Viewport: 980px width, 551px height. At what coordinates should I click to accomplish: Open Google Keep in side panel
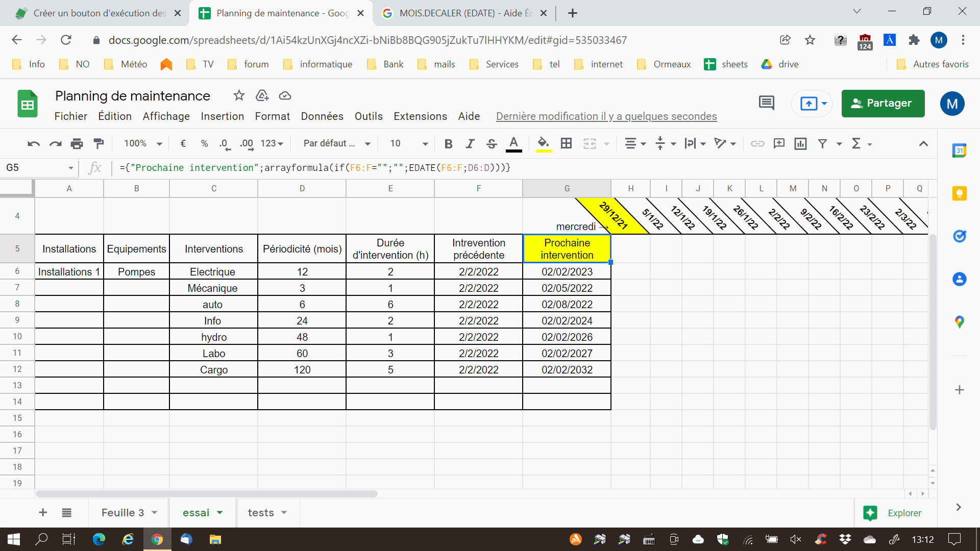[959, 193]
